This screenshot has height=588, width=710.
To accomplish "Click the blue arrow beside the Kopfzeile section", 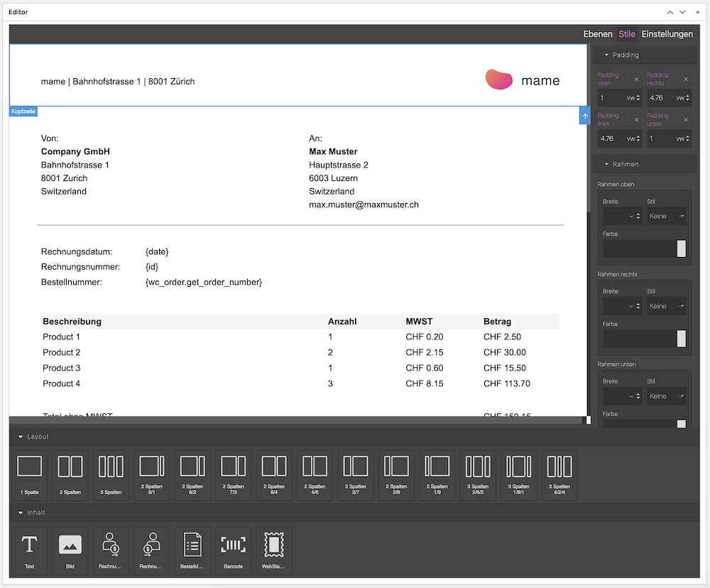I will point(584,115).
